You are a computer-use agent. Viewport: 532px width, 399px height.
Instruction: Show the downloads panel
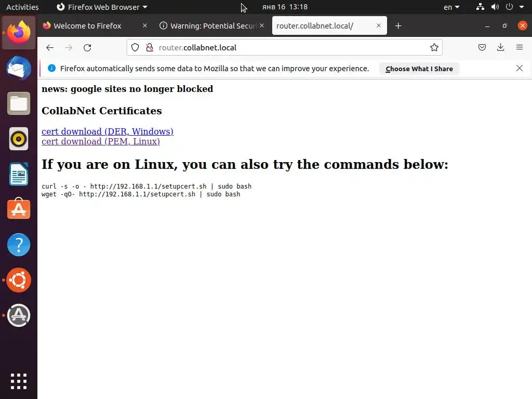pyautogui.click(x=500, y=47)
